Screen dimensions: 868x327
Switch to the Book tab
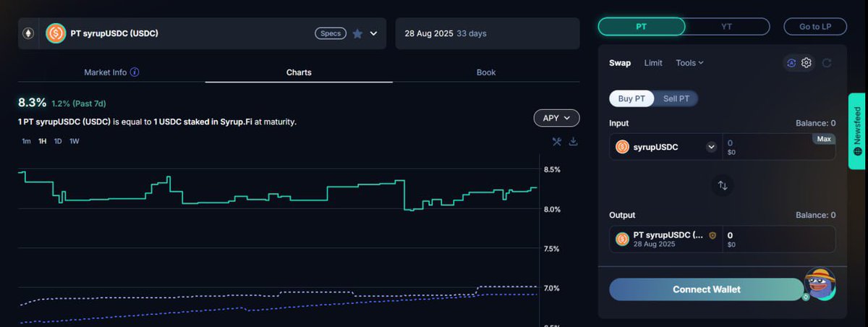click(486, 72)
